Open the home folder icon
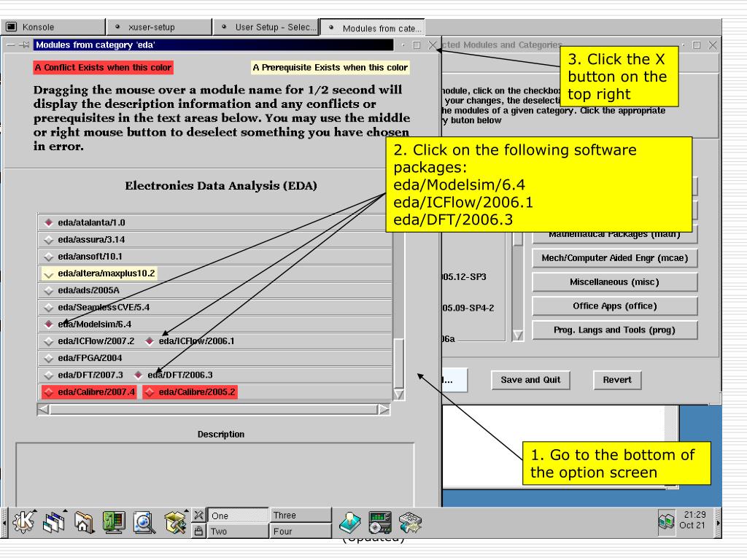 tap(84, 522)
